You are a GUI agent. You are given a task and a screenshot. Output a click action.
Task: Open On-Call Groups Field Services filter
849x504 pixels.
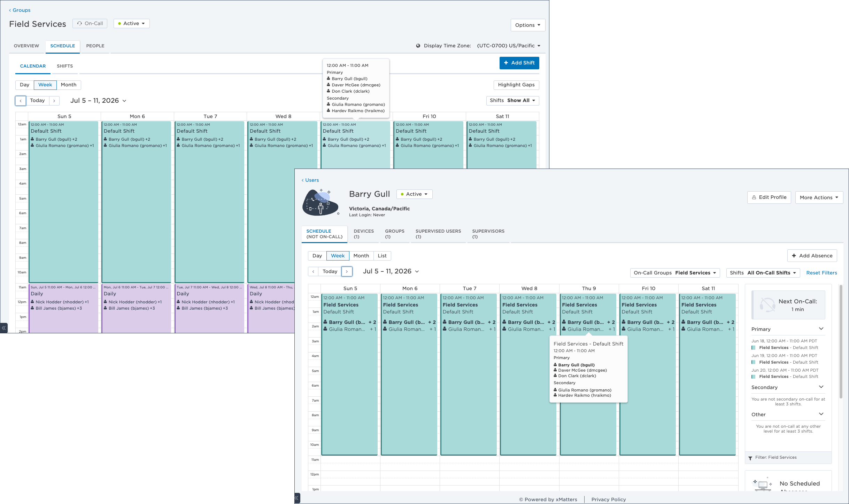click(675, 273)
